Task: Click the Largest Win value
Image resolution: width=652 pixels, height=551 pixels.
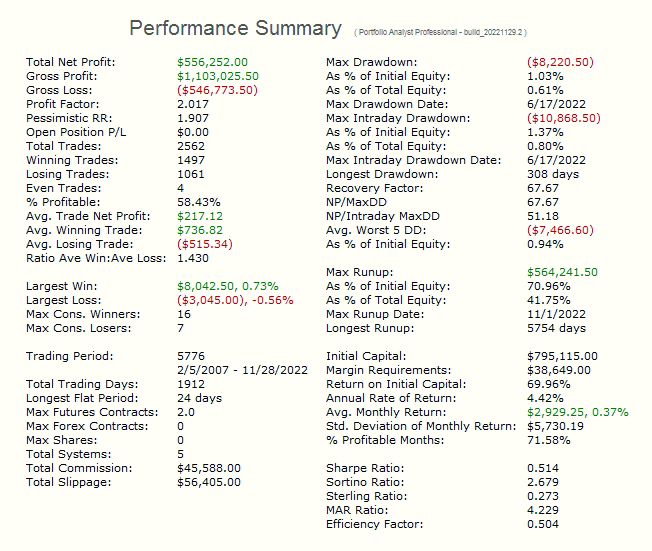Action: (228, 286)
